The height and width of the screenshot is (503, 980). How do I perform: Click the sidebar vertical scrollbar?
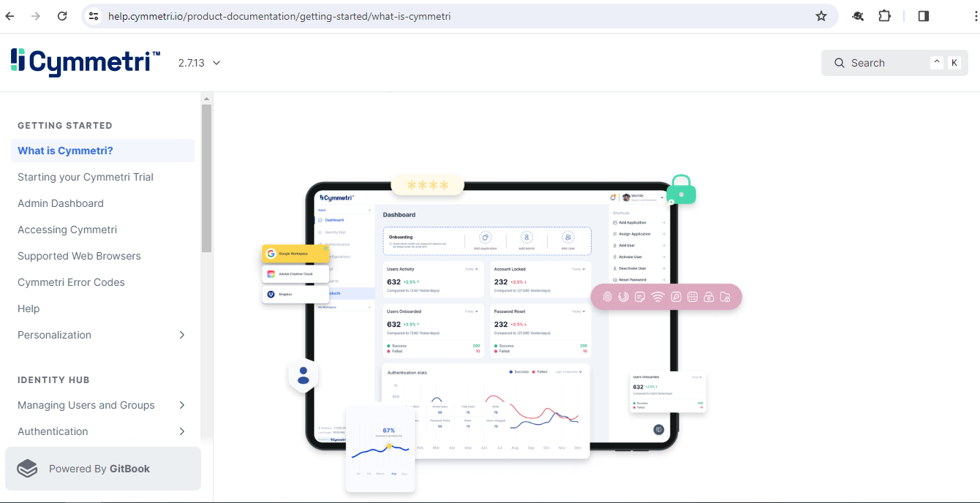pos(206,178)
